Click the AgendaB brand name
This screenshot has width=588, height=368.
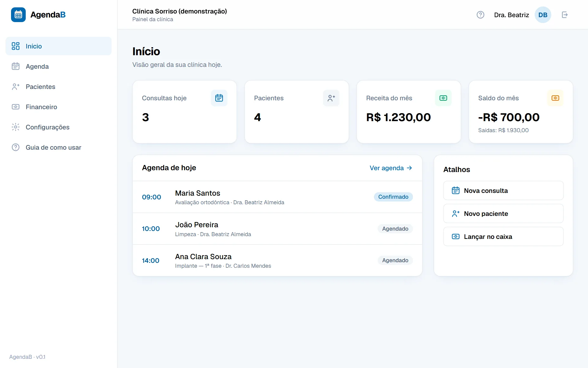click(48, 15)
